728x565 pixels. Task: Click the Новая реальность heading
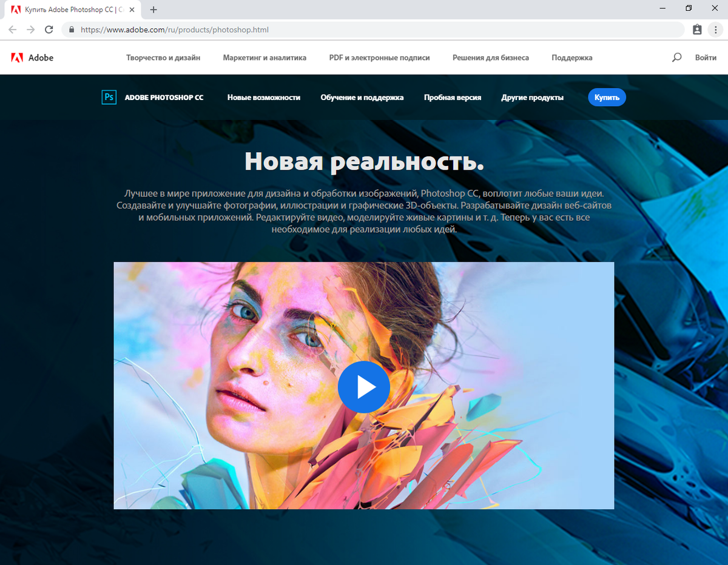pos(364,161)
